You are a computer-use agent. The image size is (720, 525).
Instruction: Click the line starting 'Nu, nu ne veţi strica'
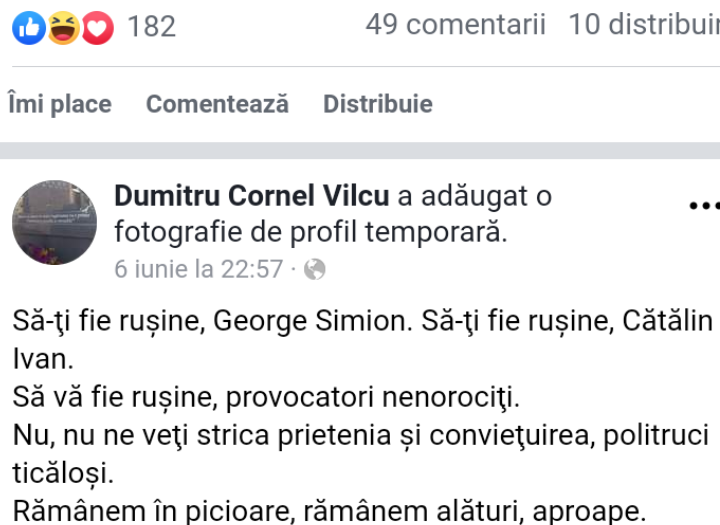[x=360, y=435]
